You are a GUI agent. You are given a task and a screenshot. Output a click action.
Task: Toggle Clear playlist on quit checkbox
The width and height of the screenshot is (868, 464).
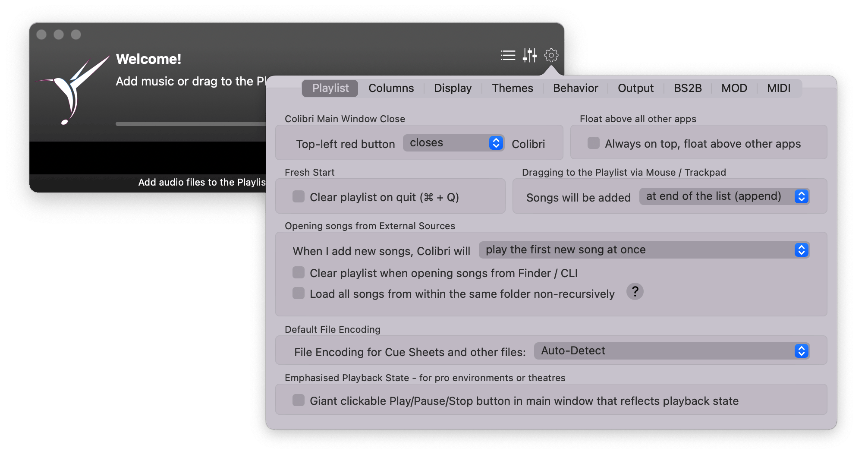click(299, 196)
